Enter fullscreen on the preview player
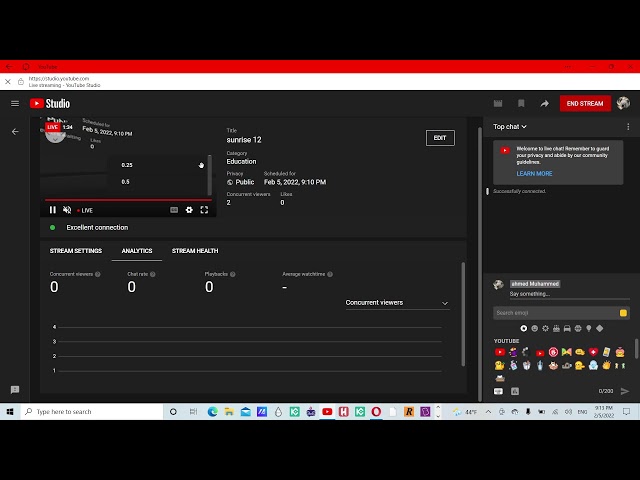 point(204,210)
